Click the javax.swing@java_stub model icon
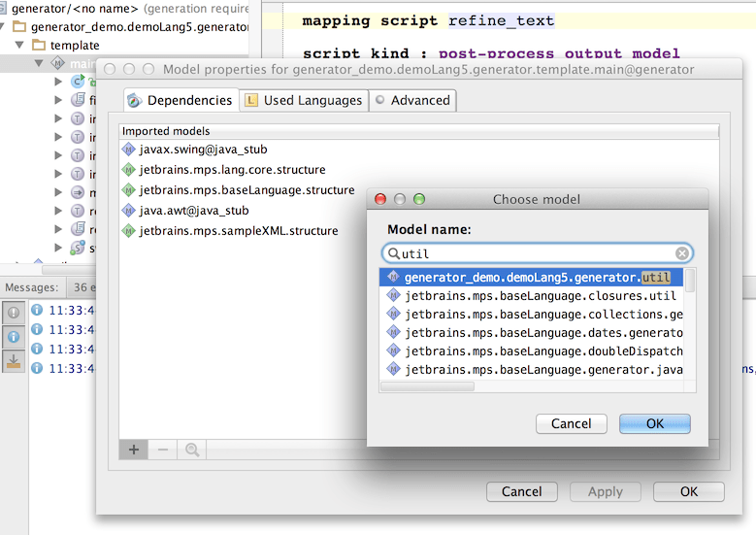Viewport: 756px width, 535px height. pyautogui.click(x=129, y=150)
